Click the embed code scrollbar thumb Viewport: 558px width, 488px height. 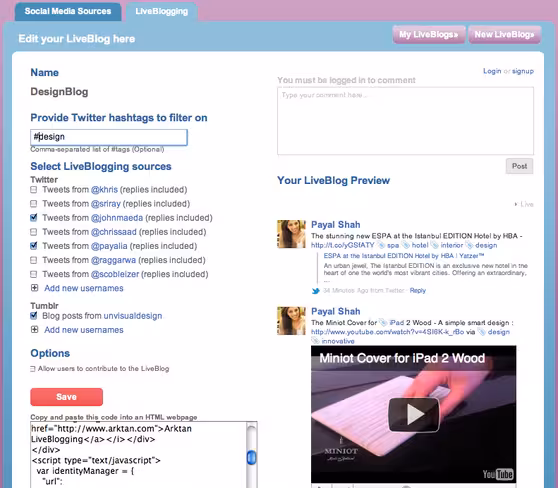(x=252, y=457)
